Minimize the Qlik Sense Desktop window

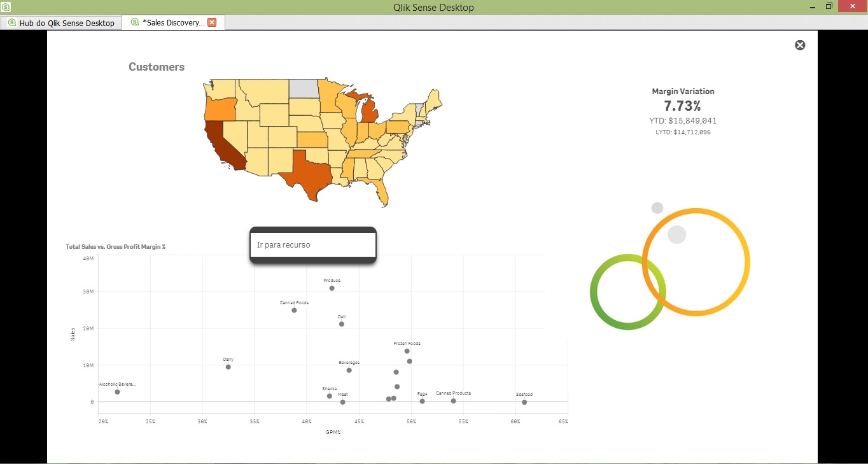tap(812, 7)
